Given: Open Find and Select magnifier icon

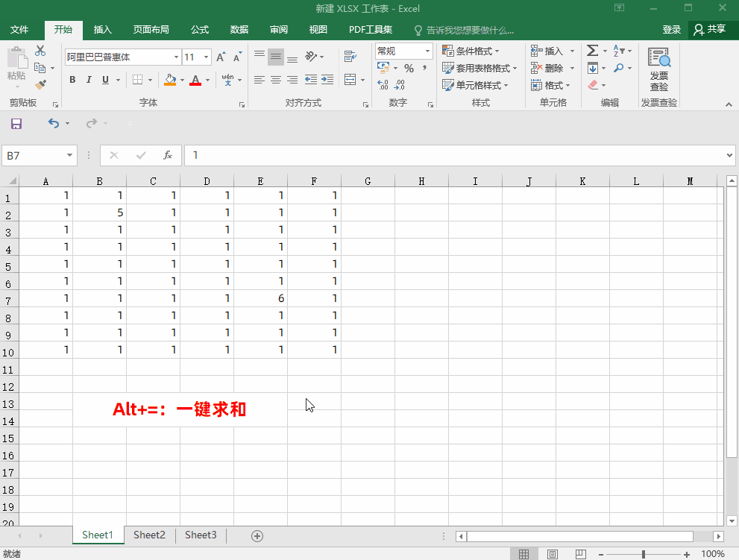Looking at the screenshot, I should coord(618,68).
